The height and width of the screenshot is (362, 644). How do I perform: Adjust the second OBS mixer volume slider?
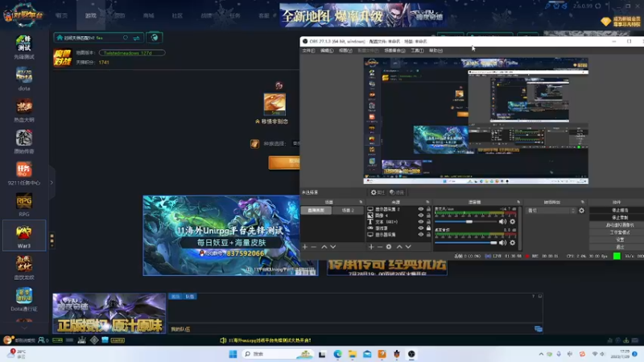(466, 243)
